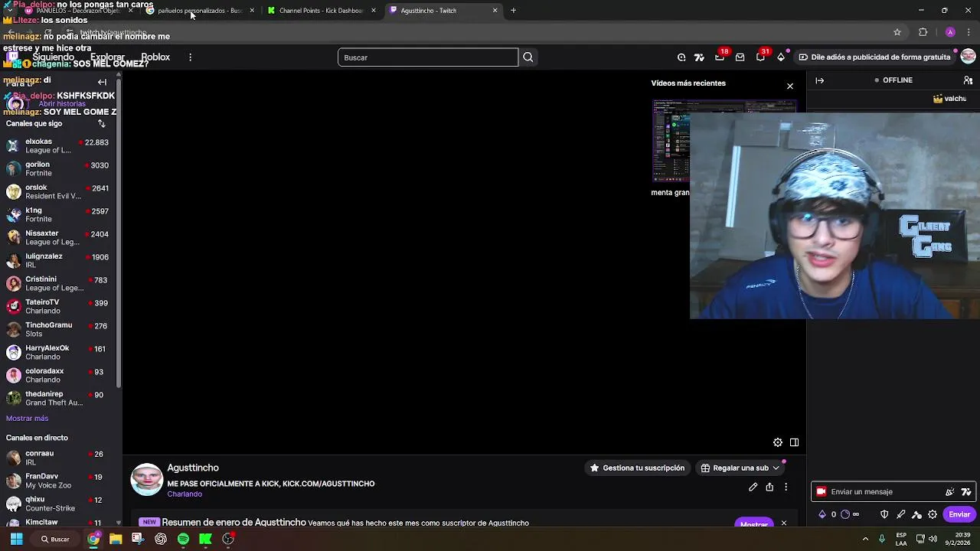Open the coloradaxx channel in the sidebar
The image size is (980, 551).
click(x=60, y=376)
